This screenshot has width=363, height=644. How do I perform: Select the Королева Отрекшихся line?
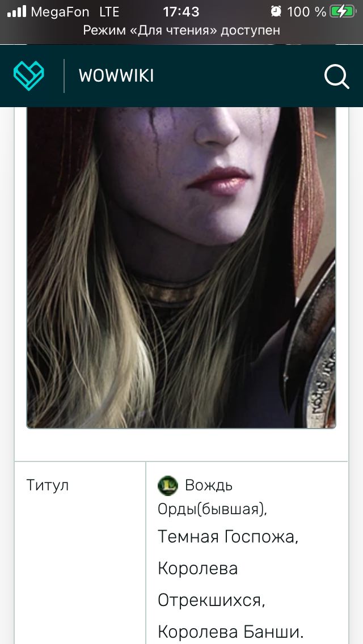click(x=212, y=584)
